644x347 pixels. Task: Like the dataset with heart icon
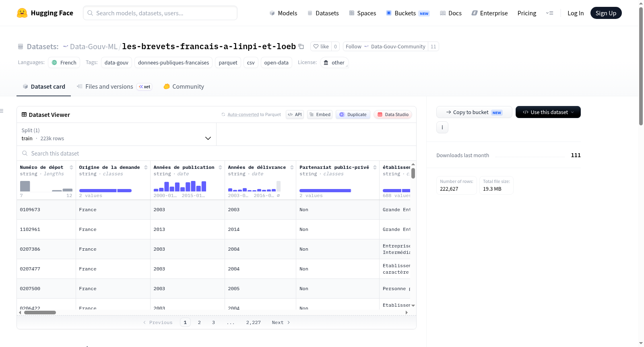(321, 46)
